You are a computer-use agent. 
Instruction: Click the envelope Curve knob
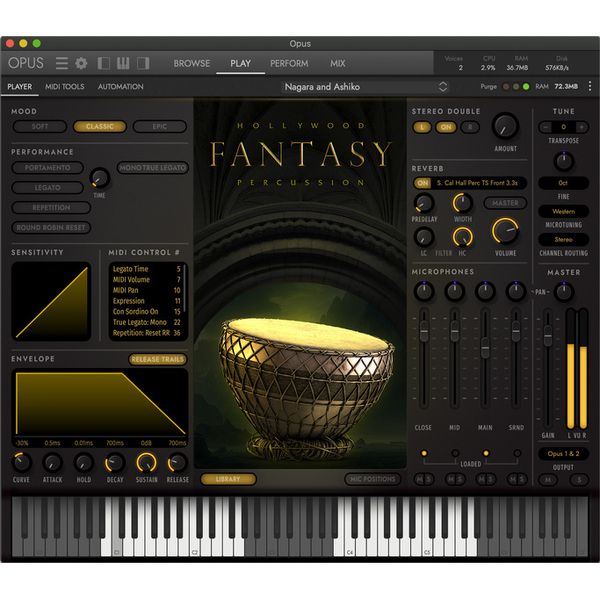click(x=21, y=463)
